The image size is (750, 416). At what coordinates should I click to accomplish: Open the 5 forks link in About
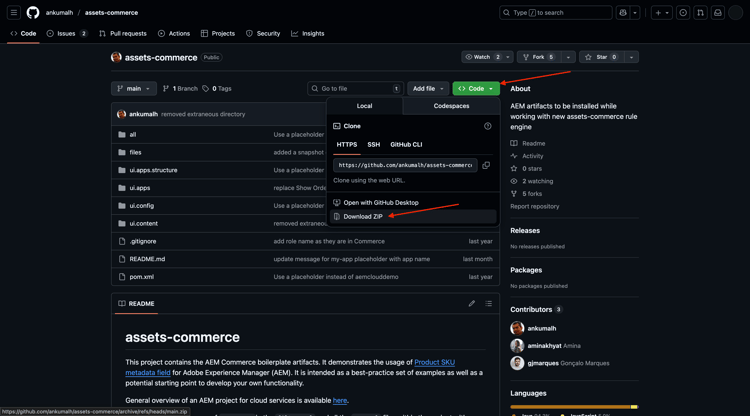(x=532, y=194)
